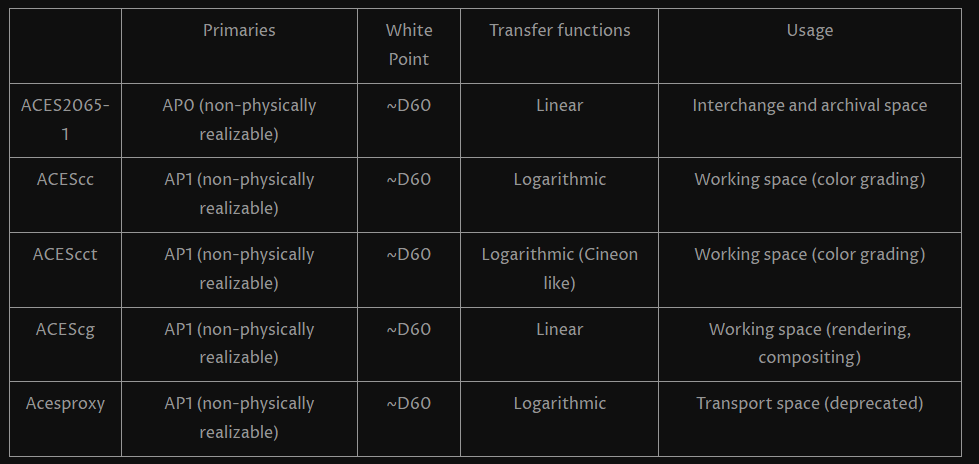Click the Linear cell in ACEScg row

tap(559, 329)
